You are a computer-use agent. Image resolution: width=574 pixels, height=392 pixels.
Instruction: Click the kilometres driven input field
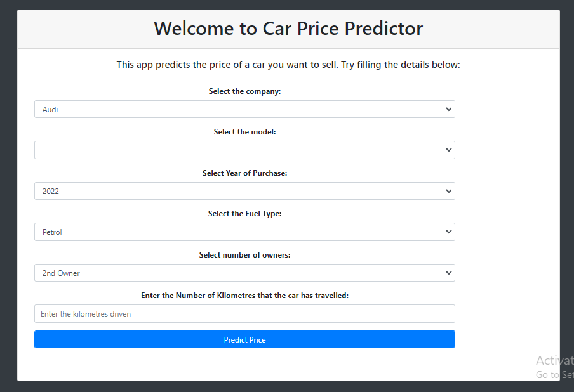point(244,313)
